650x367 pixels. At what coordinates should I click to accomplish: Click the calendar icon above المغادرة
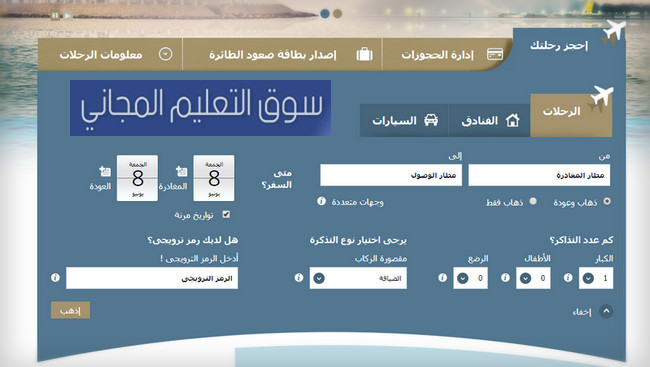pos(181,171)
